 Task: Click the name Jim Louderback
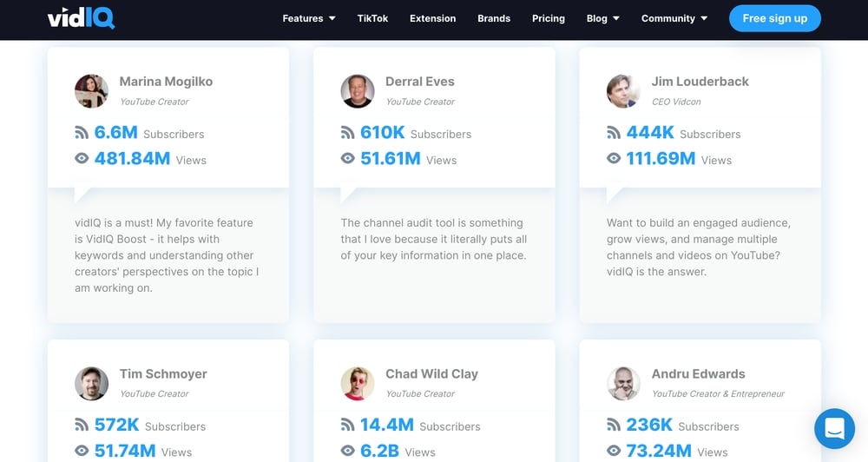(x=700, y=82)
